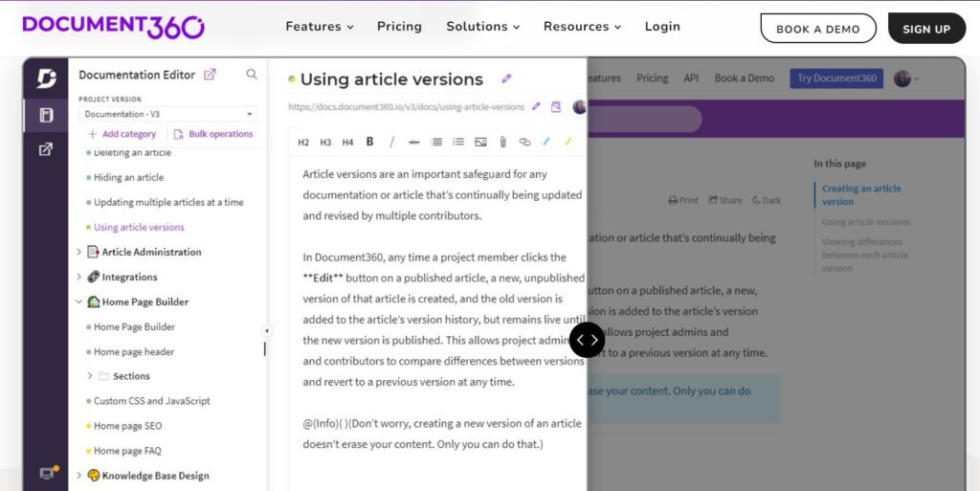Screen dimensions: 980x491
Task: Click the yellow highlighter icon in toolbar
Action: click(x=568, y=142)
